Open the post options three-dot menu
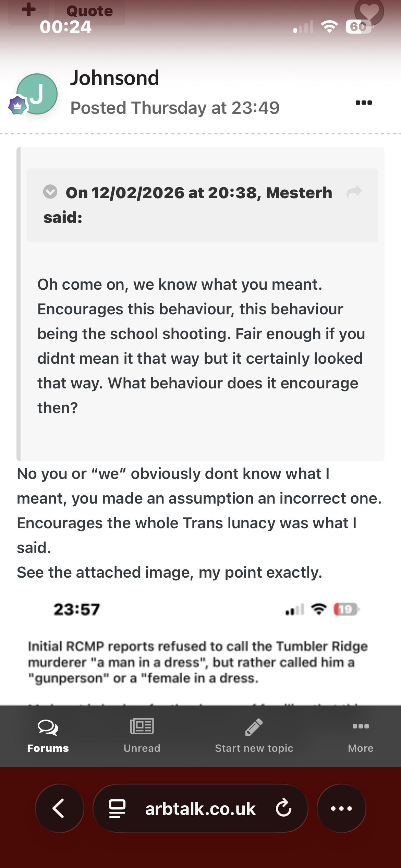This screenshot has height=868, width=401. [x=364, y=103]
